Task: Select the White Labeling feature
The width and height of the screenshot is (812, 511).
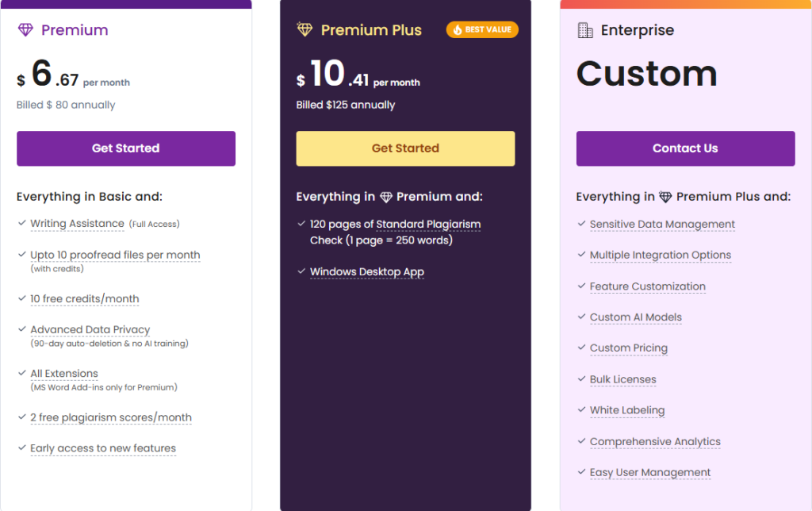Action: [626, 410]
